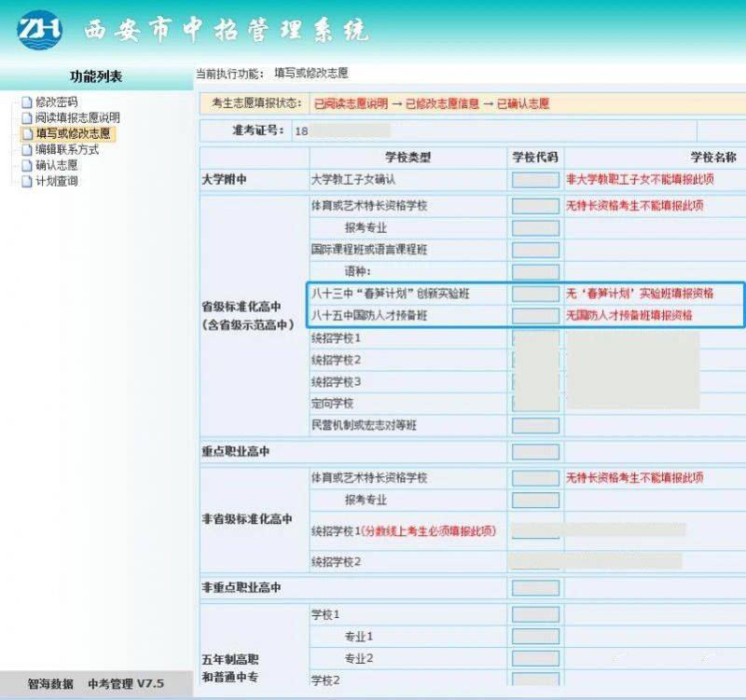The image size is (746, 700).
Task: Click the page icon beside 确认志愿
Action: coord(27,166)
